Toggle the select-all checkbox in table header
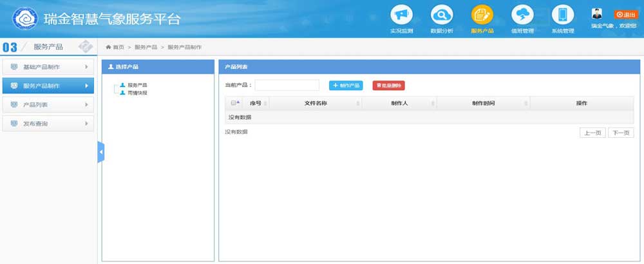This screenshot has width=644, height=264. pos(233,103)
